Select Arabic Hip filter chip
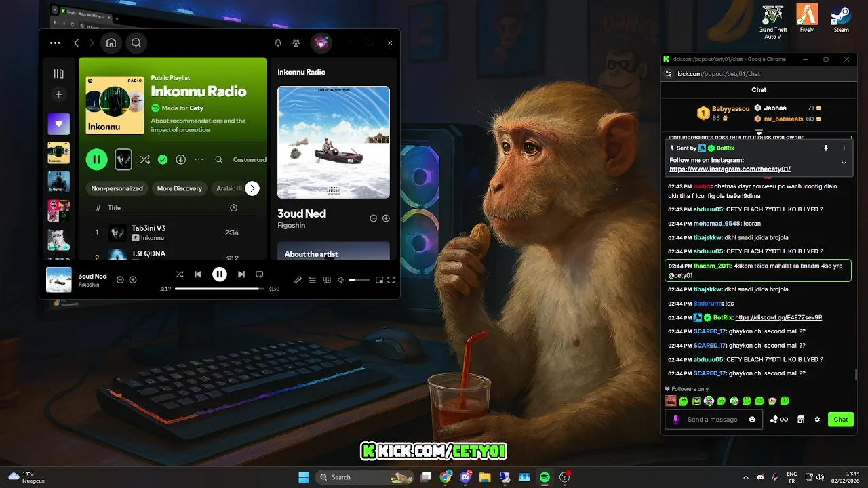This screenshot has height=488, width=868. pyautogui.click(x=230, y=188)
